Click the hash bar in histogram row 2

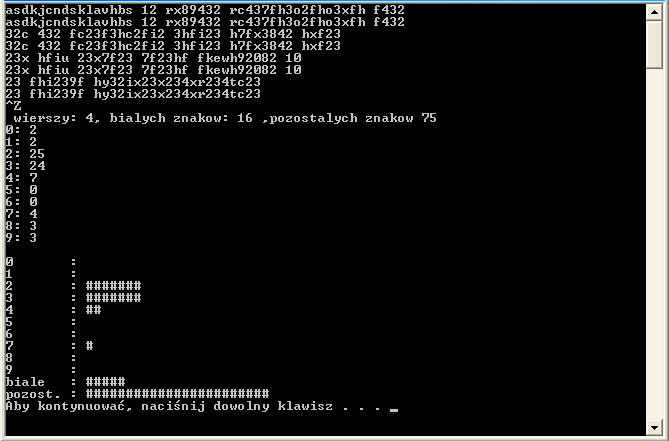pyautogui.click(x=113, y=285)
